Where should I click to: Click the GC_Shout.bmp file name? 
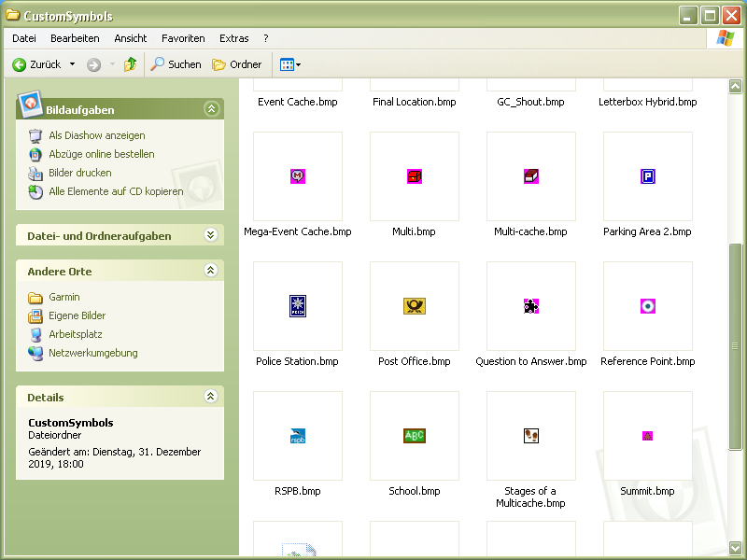530,102
